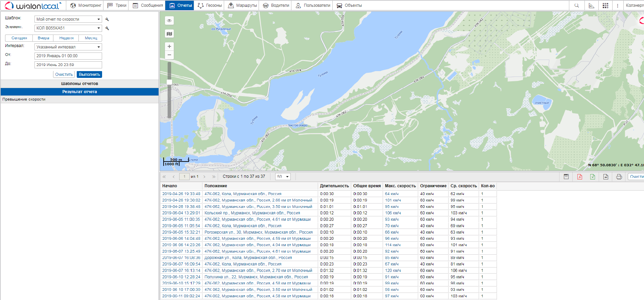Select the Сегодня interval toggle
The image size is (644, 300).
click(19, 38)
